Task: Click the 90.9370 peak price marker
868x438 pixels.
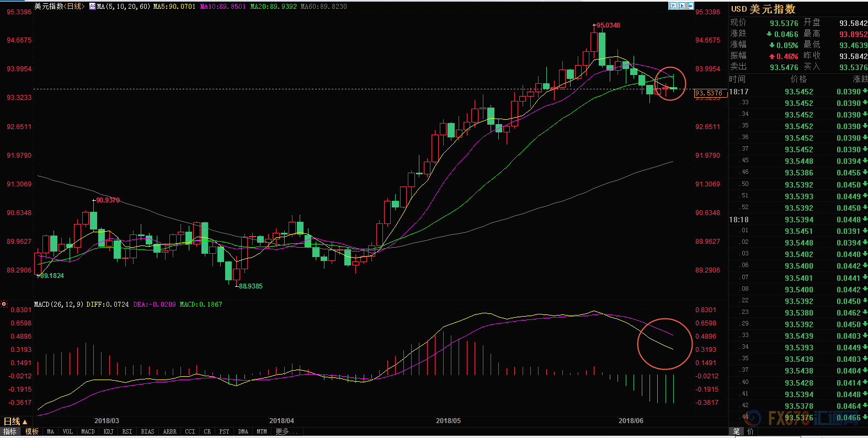Action: tap(108, 200)
